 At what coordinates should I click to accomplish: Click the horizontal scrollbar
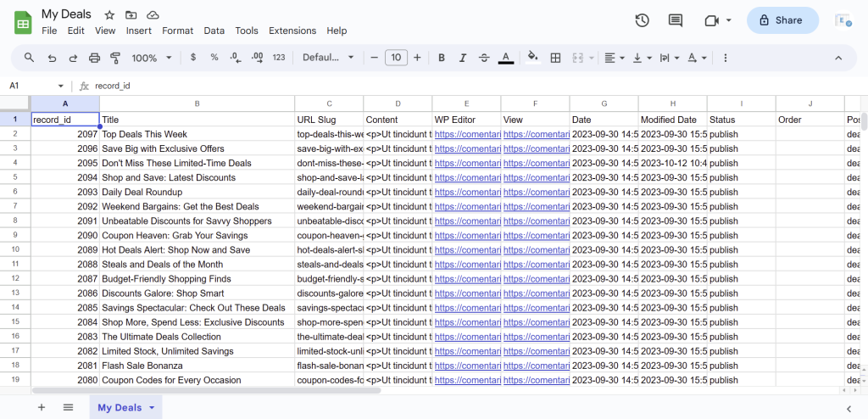[x=207, y=390]
